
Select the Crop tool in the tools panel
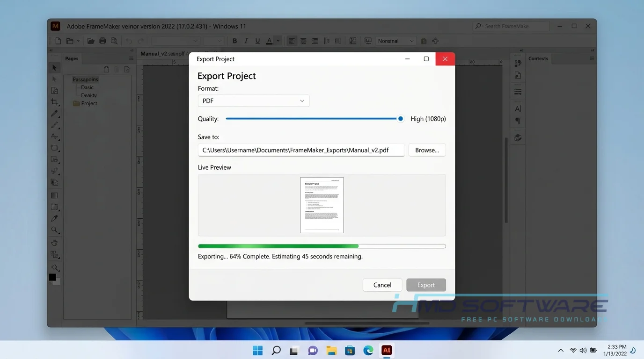(x=55, y=102)
